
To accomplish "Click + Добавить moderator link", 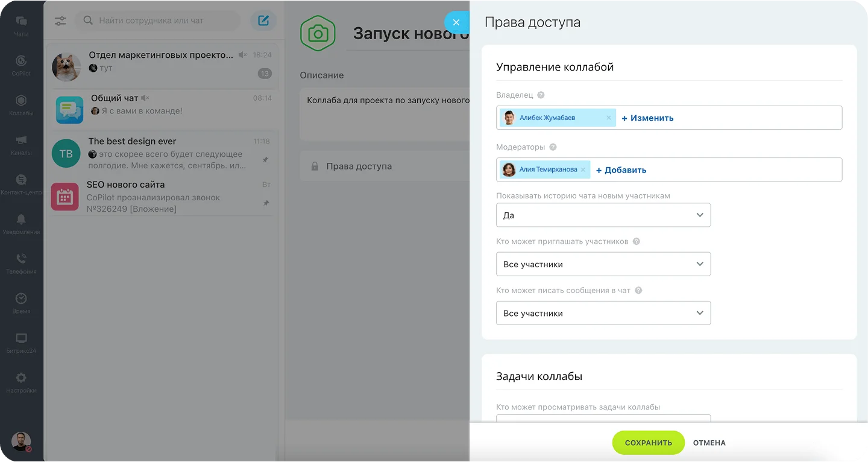I will (x=621, y=170).
